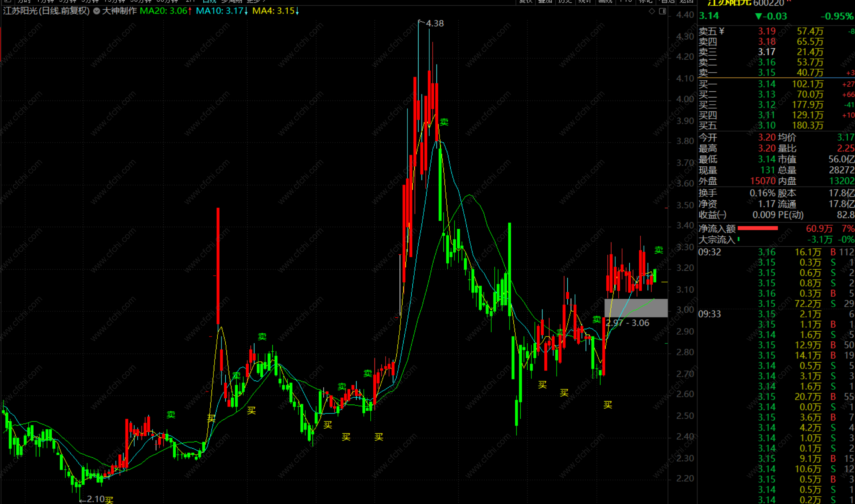The height and width of the screenshot is (504, 855).
Task: Select the 4.38 high price label
Action: pyautogui.click(x=435, y=24)
